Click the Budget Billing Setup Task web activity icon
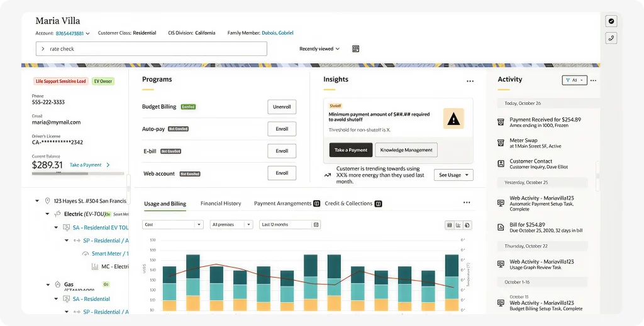Image resolution: width=644 pixels, height=326 pixels. (x=501, y=303)
